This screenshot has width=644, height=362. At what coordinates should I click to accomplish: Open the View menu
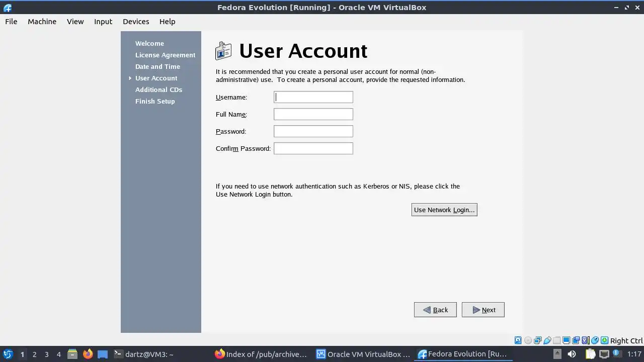[75, 22]
